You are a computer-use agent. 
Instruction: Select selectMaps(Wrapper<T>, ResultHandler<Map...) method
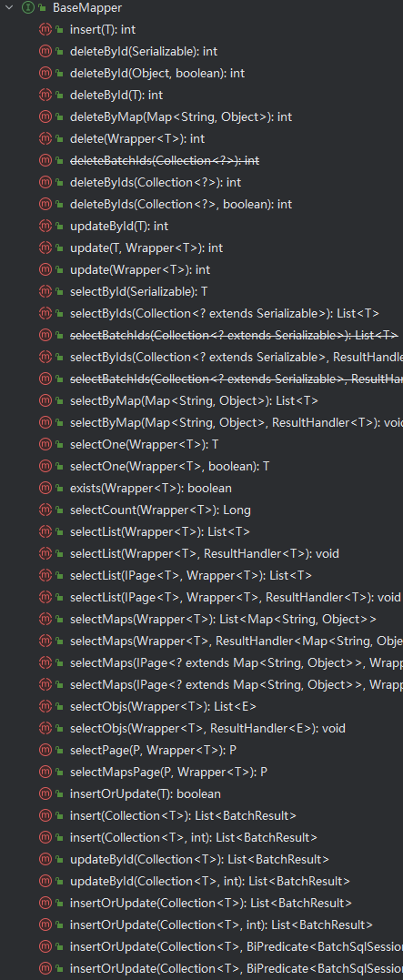point(237,642)
